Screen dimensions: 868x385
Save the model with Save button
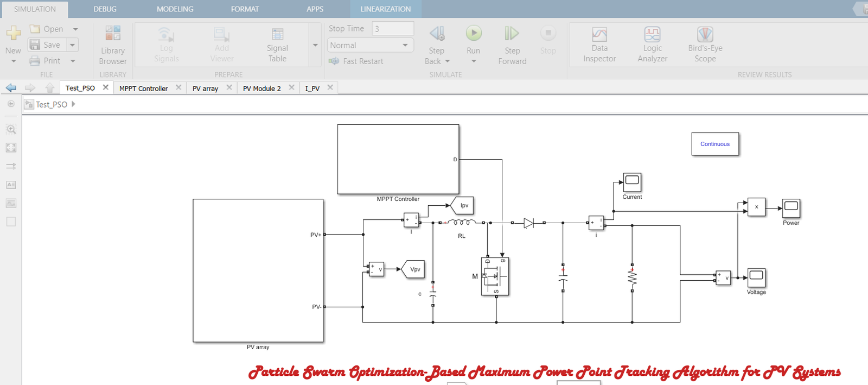[47, 45]
